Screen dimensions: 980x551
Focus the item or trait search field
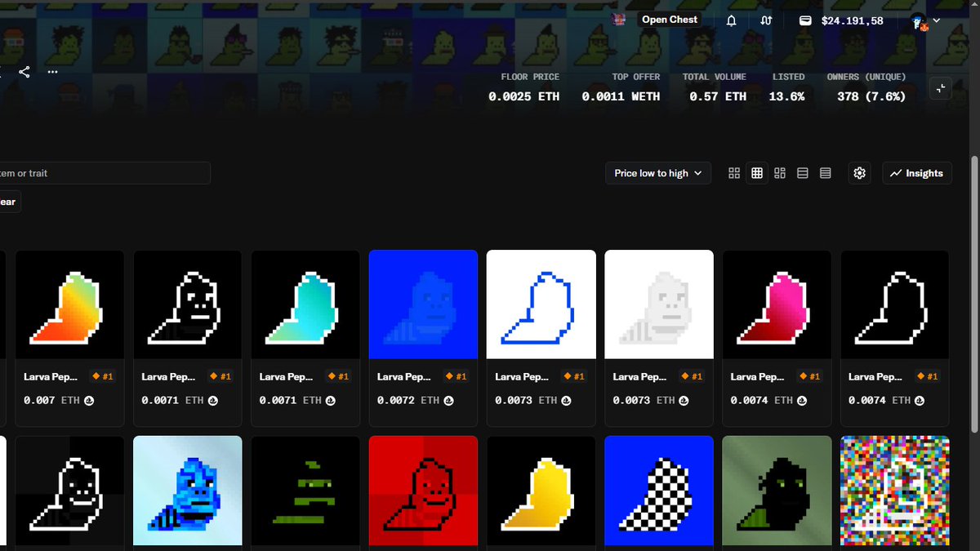tap(105, 173)
